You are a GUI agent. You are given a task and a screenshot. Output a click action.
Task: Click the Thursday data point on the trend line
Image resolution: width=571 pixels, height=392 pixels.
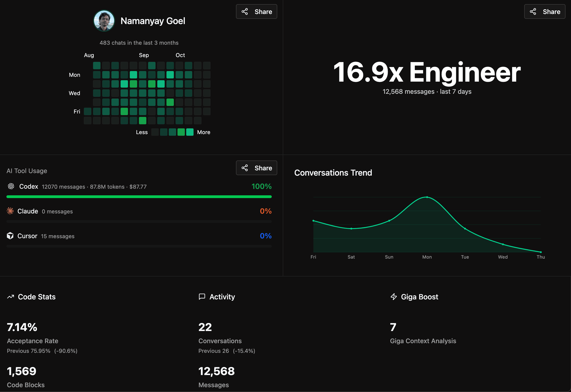click(540, 252)
